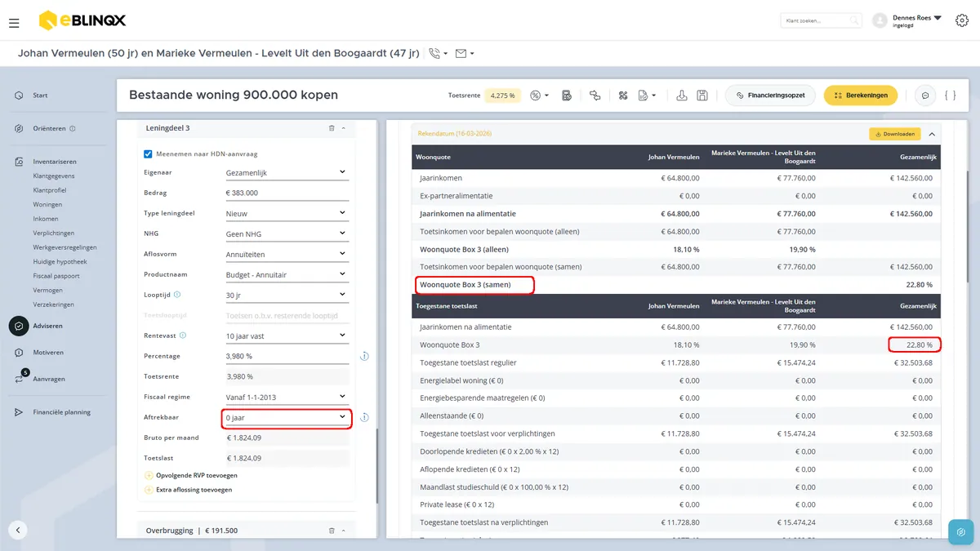Open the Aftrekbaar dropdown
This screenshot has width=980, height=551.
(286, 418)
